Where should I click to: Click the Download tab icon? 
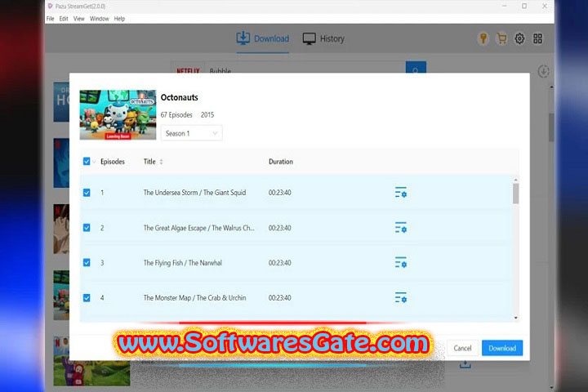tap(243, 38)
